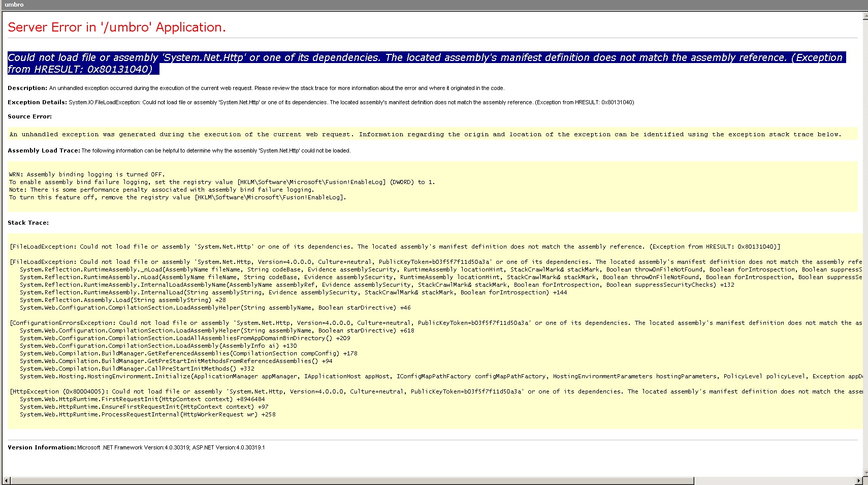This screenshot has height=485, width=868.
Task: Click the 'HttpRuntime.EnsureFirstRequestInit' line
Action: click(x=144, y=407)
